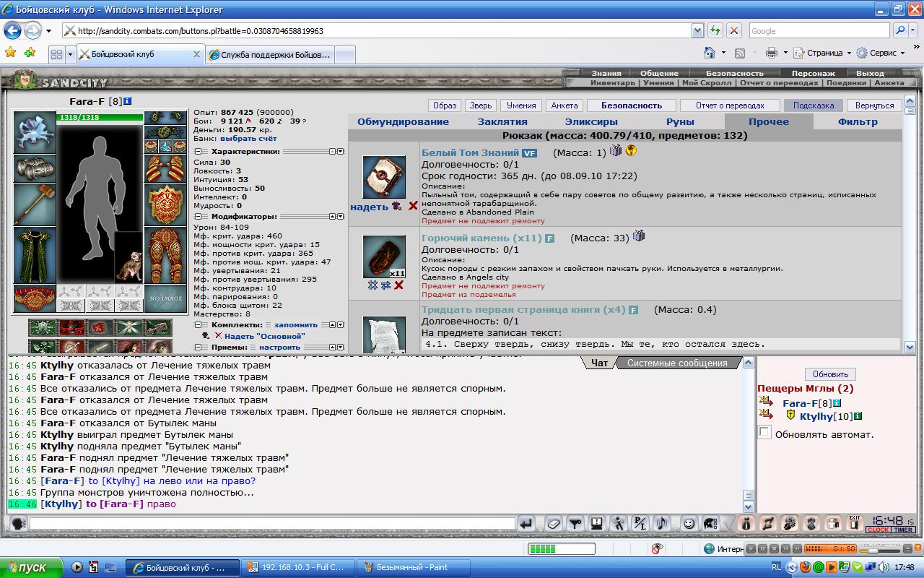Viewport: 924px width, 578px height.
Task: Click the filter funnel icon in chat toolbar
Action: click(x=575, y=523)
